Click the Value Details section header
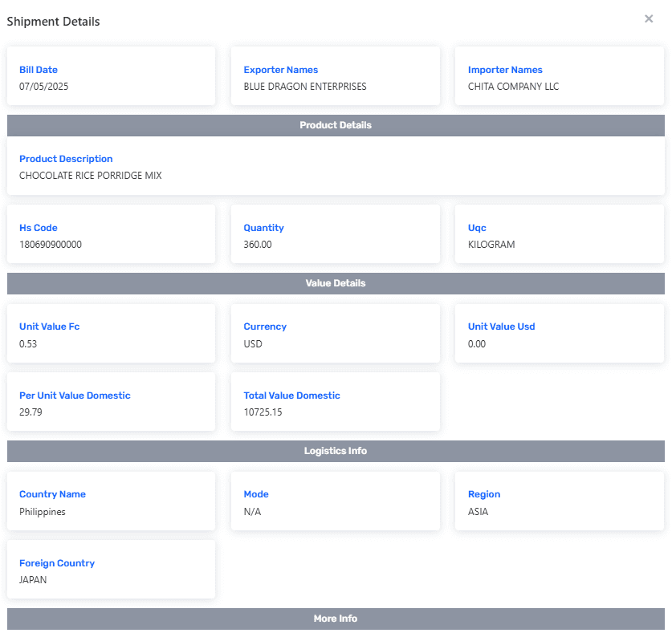Viewport: 672px width, 637px height. (336, 283)
